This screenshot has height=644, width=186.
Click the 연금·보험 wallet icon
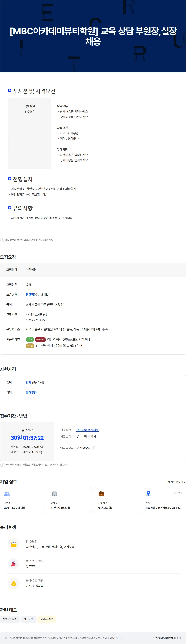(x=14, y=544)
